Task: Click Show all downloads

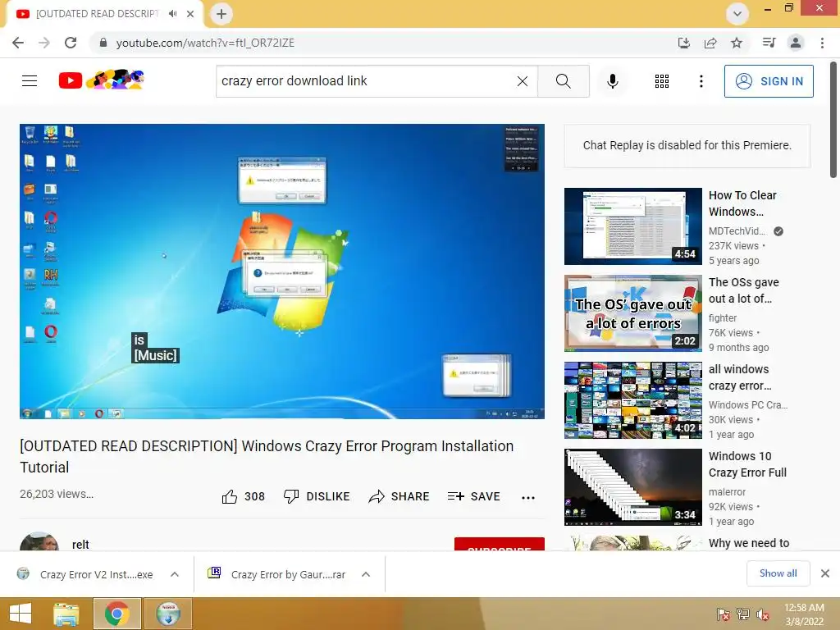Action: (x=778, y=573)
